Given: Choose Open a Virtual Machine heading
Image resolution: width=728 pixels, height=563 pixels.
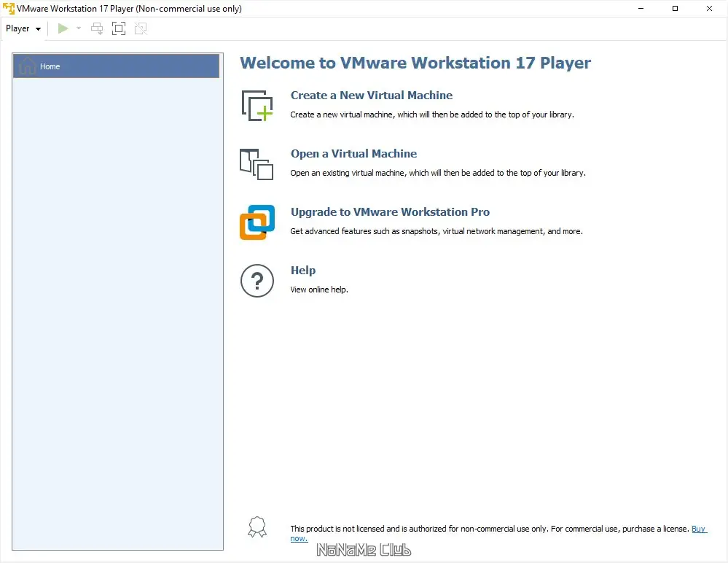Looking at the screenshot, I should [x=353, y=154].
